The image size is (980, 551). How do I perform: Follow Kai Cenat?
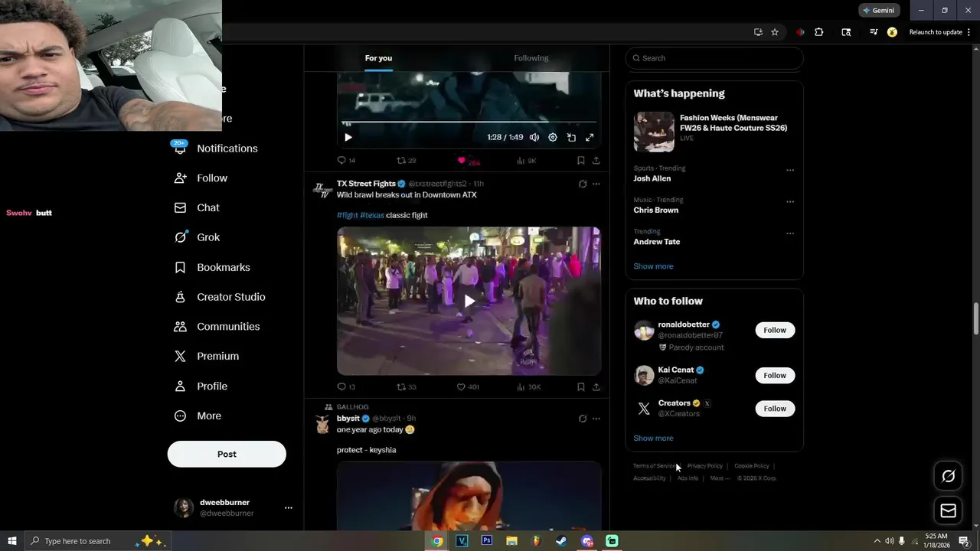pyautogui.click(x=775, y=375)
